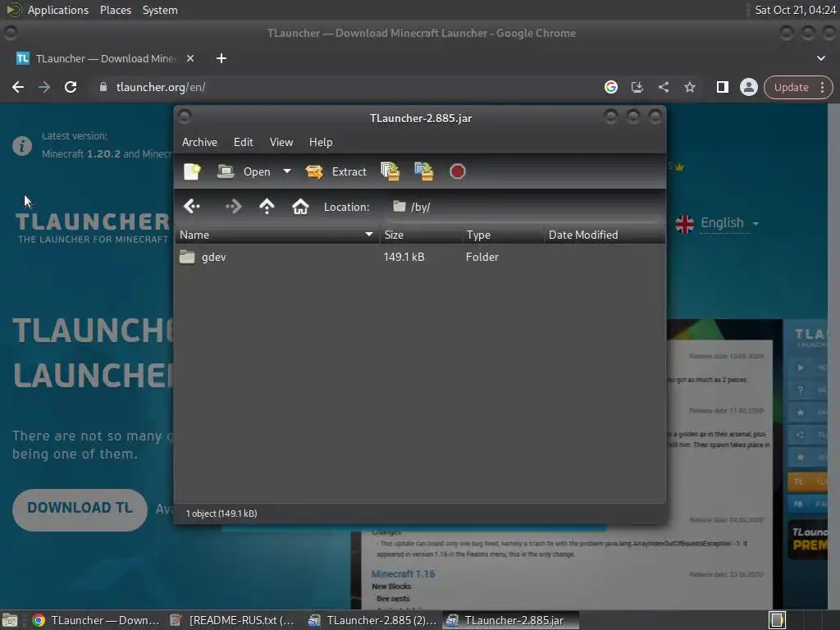This screenshot has width=840, height=630.
Task: Go to the archive home location
Action: click(300, 207)
